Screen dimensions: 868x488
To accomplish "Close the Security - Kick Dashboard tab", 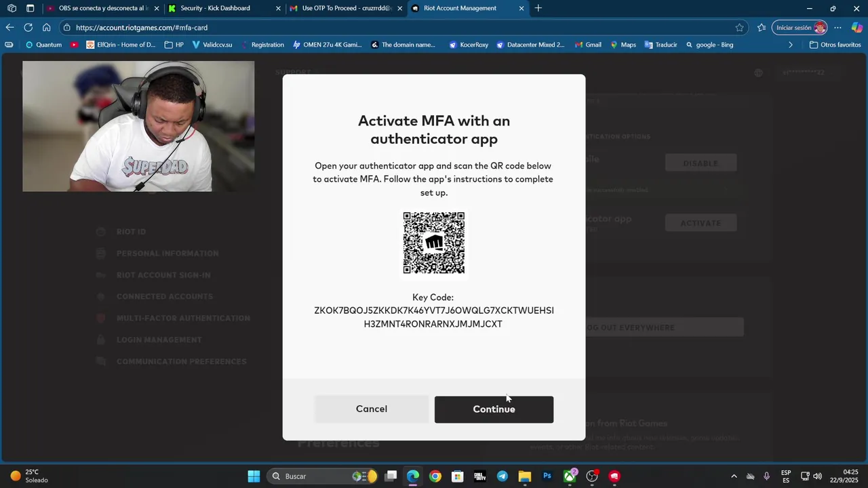I will point(278,8).
